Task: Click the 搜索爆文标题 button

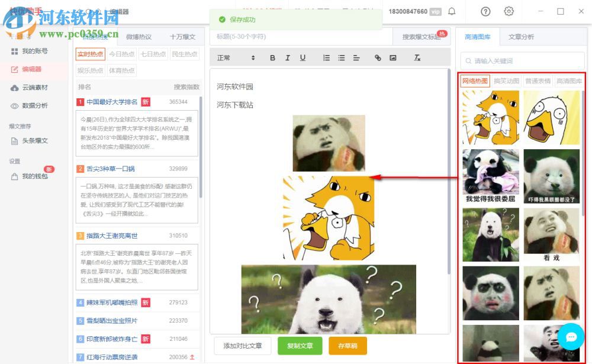Action: click(x=422, y=37)
